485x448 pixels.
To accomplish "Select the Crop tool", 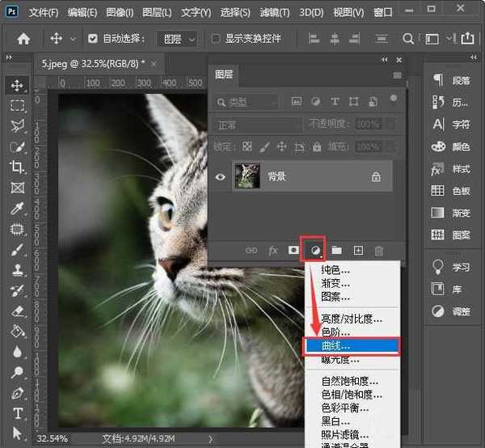I will click(x=17, y=167).
